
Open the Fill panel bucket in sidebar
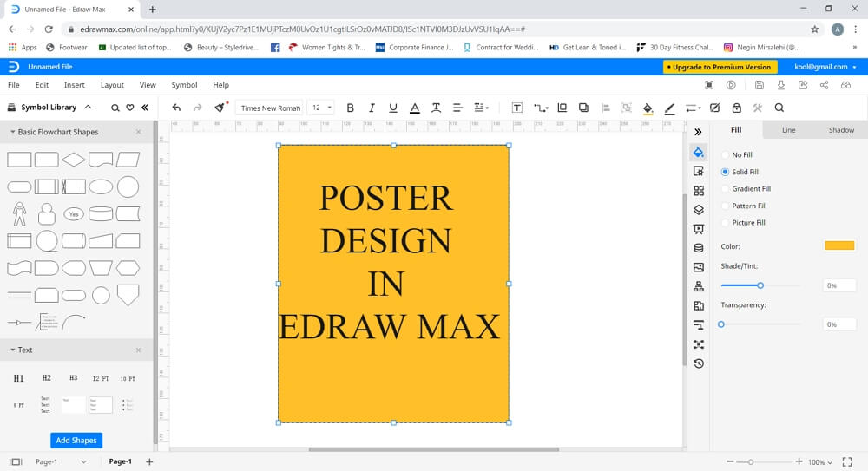point(699,152)
